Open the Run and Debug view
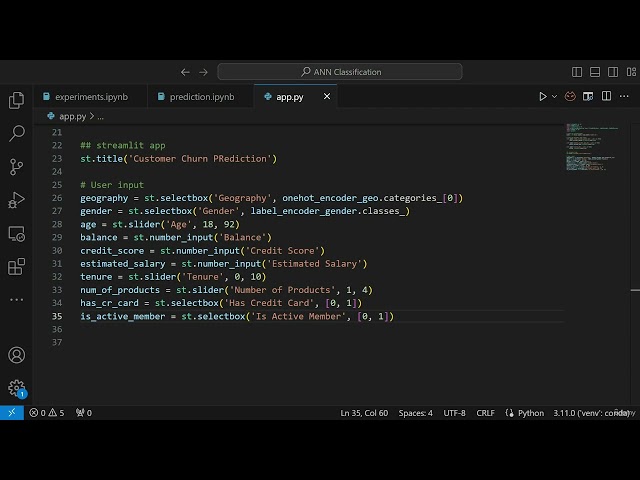640x480 pixels. pyautogui.click(x=16, y=200)
